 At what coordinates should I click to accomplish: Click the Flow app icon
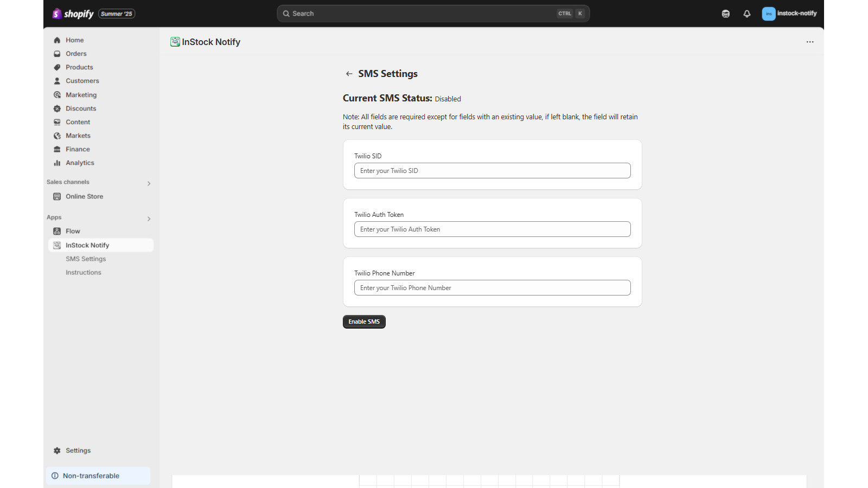pos(57,231)
